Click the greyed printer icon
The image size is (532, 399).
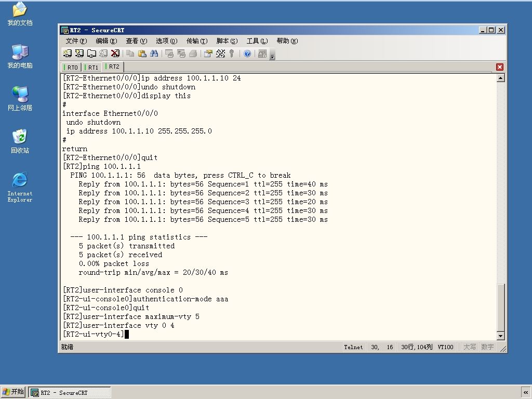193,54
